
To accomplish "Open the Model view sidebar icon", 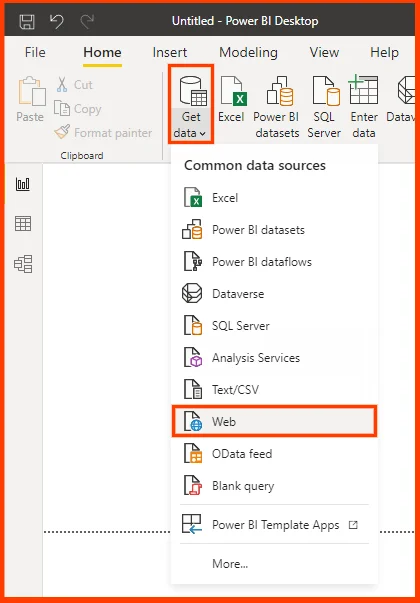I will 23,264.
